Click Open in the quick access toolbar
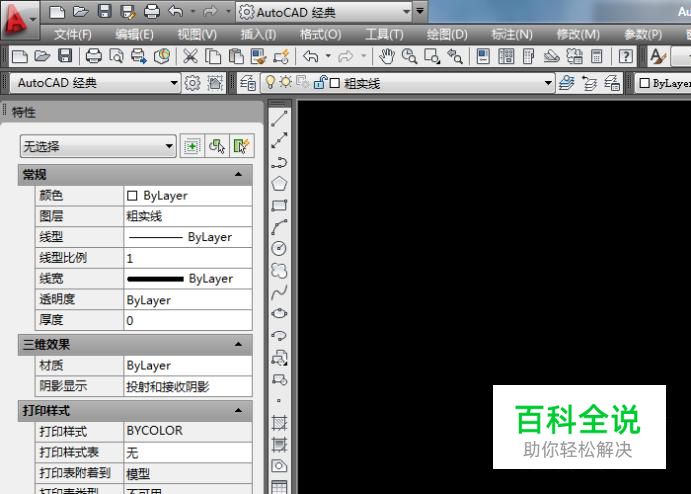The width and height of the screenshot is (691, 494). coord(81,11)
